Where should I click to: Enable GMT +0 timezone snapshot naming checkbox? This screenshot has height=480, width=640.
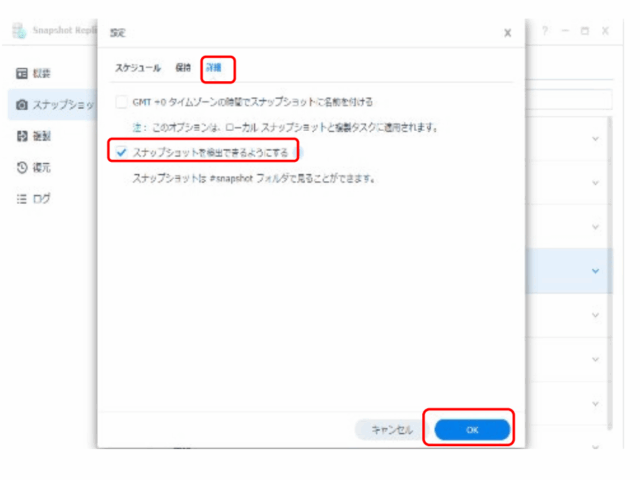(x=122, y=102)
